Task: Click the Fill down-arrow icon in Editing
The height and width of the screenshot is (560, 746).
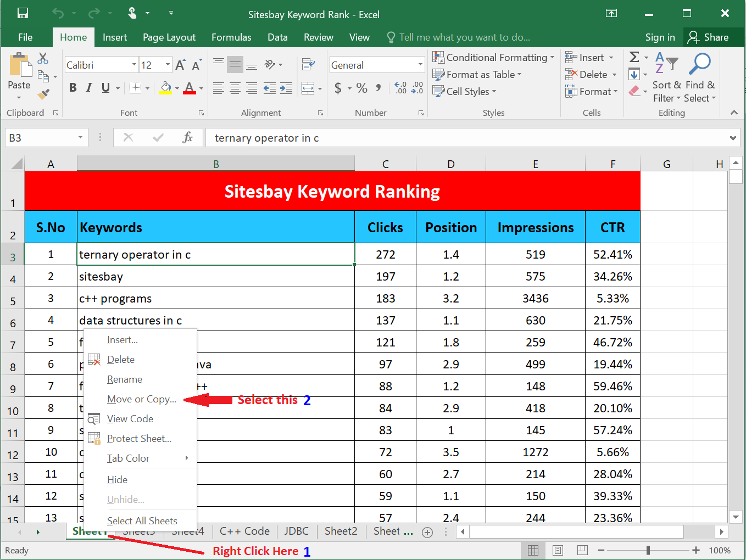Action: point(634,74)
